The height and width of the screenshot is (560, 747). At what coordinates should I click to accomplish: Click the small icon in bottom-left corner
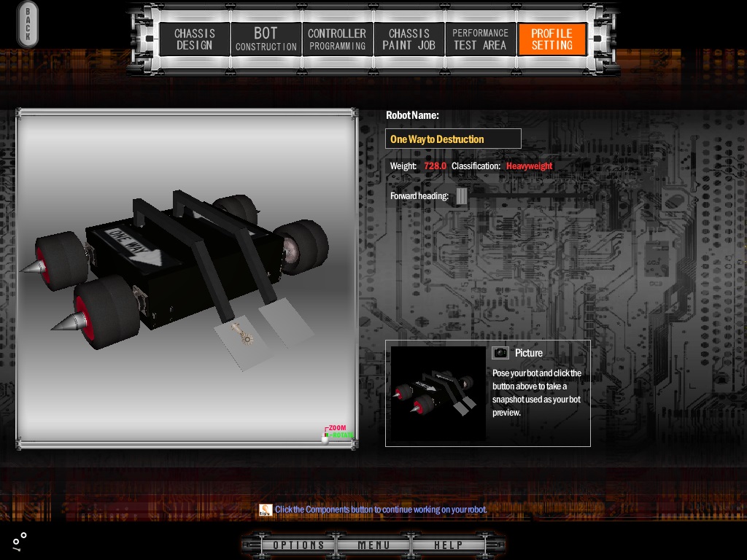click(20, 540)
